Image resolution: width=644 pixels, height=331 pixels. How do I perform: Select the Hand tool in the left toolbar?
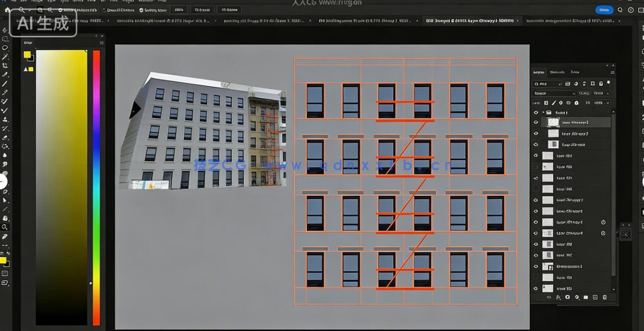(5, 218)
